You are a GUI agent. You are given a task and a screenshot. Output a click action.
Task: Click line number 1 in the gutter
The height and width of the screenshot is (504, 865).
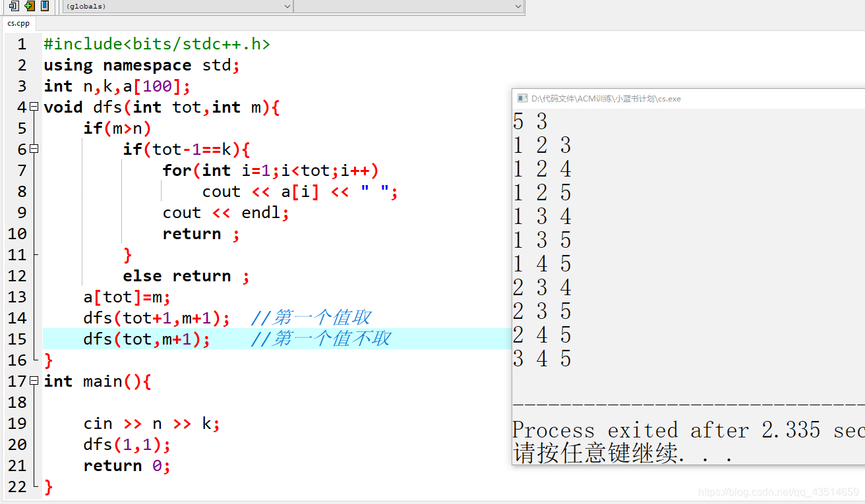point(22,44)
